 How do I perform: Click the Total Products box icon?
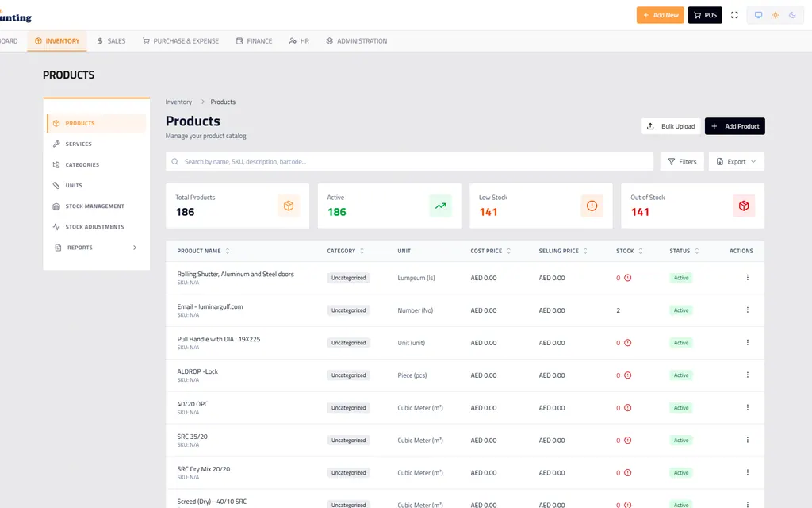tap(289, 206)
